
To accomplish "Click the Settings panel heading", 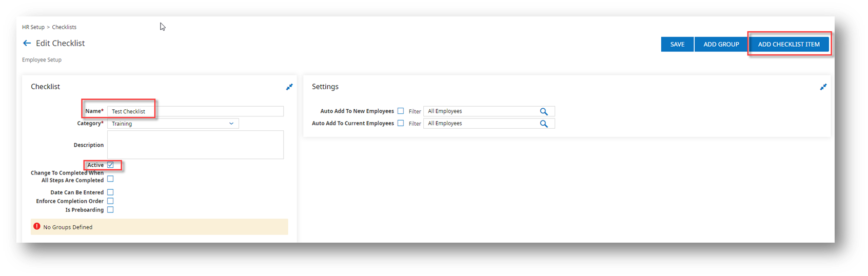I will 325,87.
